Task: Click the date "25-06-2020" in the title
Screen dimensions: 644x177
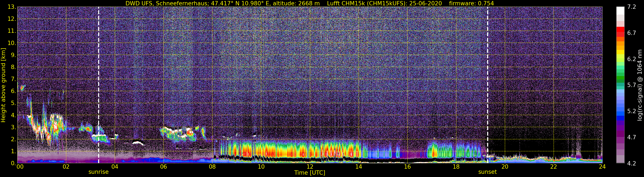Action: (426, 3)
